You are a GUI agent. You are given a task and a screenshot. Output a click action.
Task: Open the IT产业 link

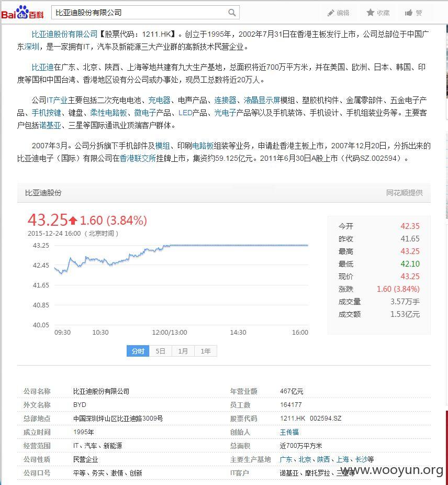[57, 100]
